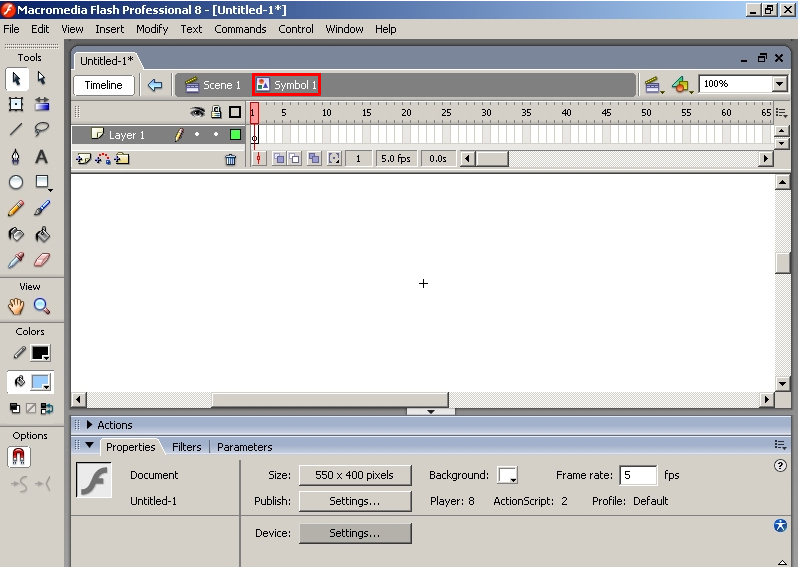This screenshot has width=799, height=567.
Task: Click the No Color icon
Action: click(x=31, y=408)
